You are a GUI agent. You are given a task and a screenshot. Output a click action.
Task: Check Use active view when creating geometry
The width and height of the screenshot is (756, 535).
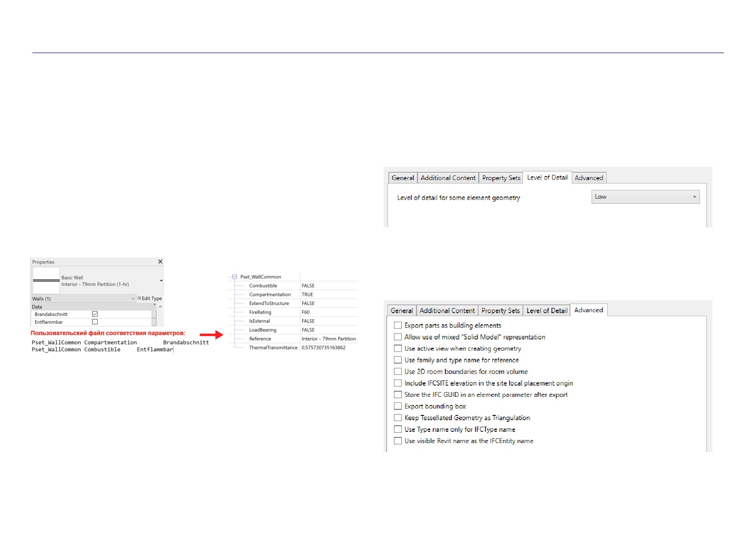click(398, 348)
